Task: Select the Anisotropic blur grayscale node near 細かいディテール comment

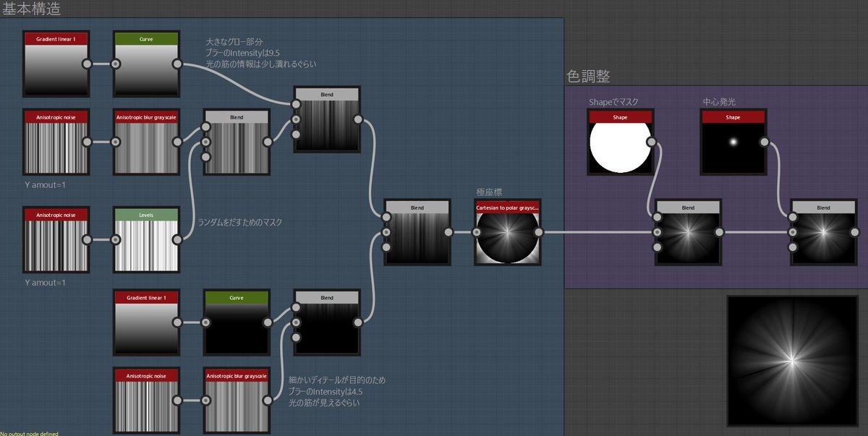Action: click(x=237, y=401)
